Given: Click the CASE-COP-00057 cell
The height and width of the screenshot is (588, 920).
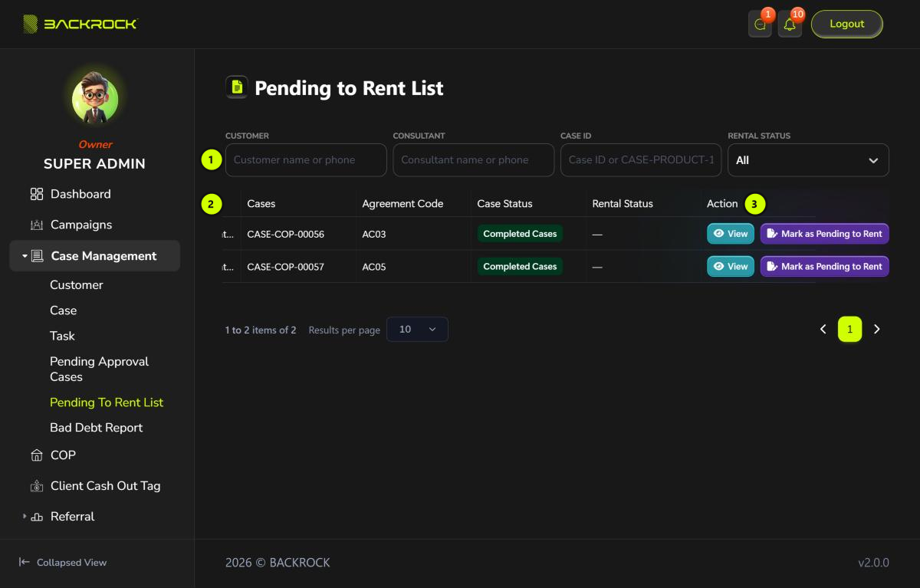Looking at the screenshot, I should pyautogui.click(x=285, y=266).
